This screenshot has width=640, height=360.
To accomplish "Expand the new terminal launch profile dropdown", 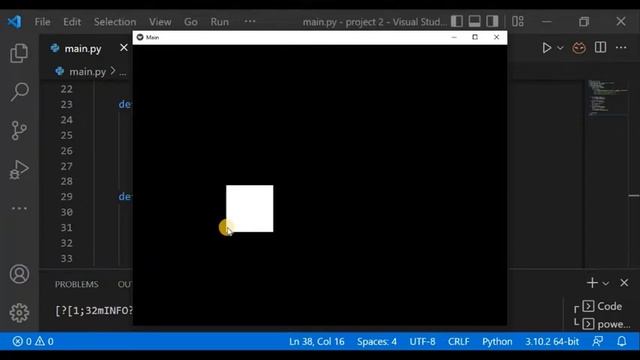I will (606, 283).
